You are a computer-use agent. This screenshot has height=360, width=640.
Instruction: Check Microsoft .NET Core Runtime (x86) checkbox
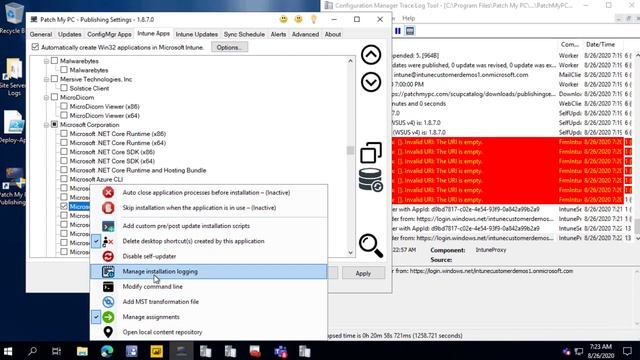point(64,133)
